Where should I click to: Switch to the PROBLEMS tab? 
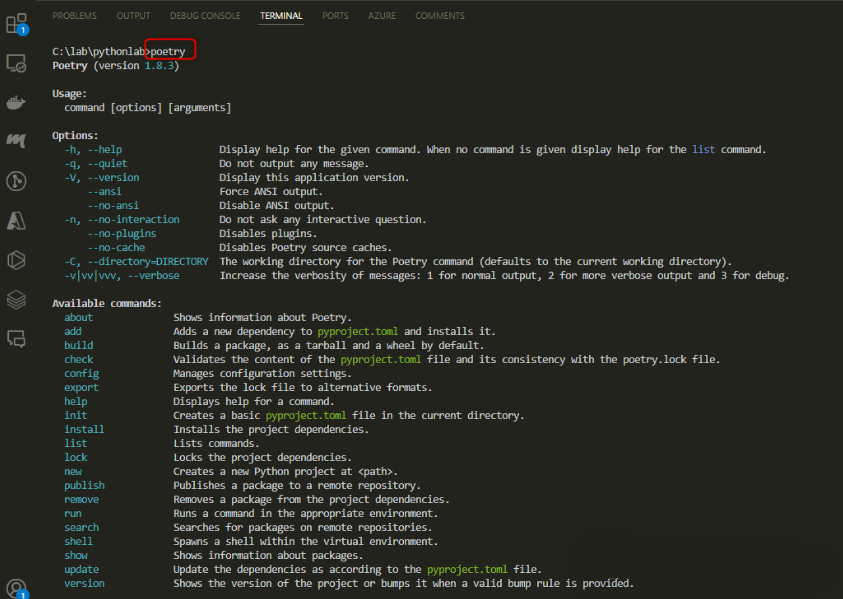point(75,16)
